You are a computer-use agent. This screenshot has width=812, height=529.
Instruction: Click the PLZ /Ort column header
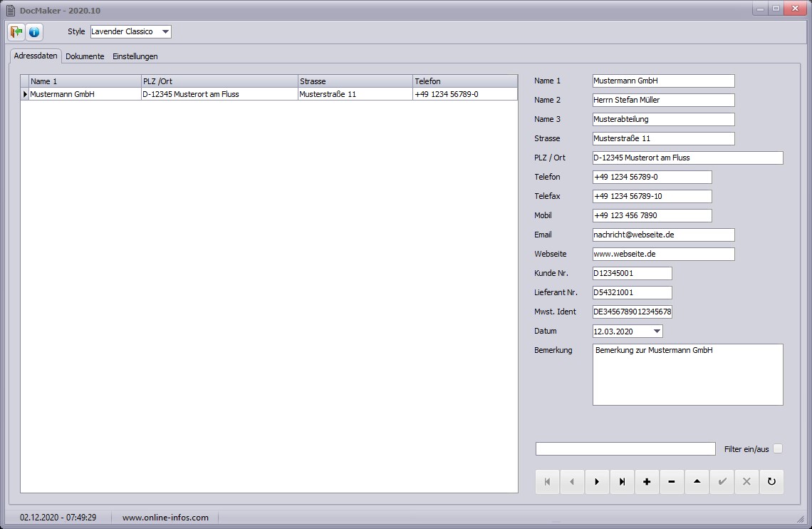(x=219, y=81)
